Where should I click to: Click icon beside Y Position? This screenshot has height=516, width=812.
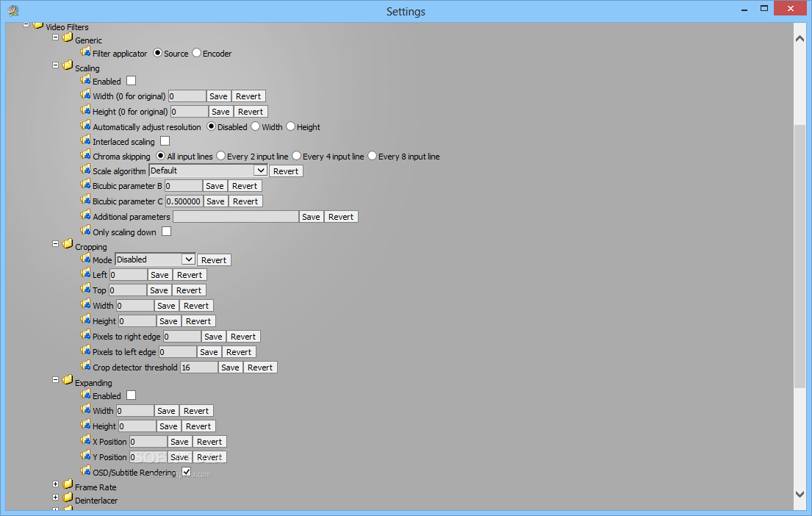[85, 456]
